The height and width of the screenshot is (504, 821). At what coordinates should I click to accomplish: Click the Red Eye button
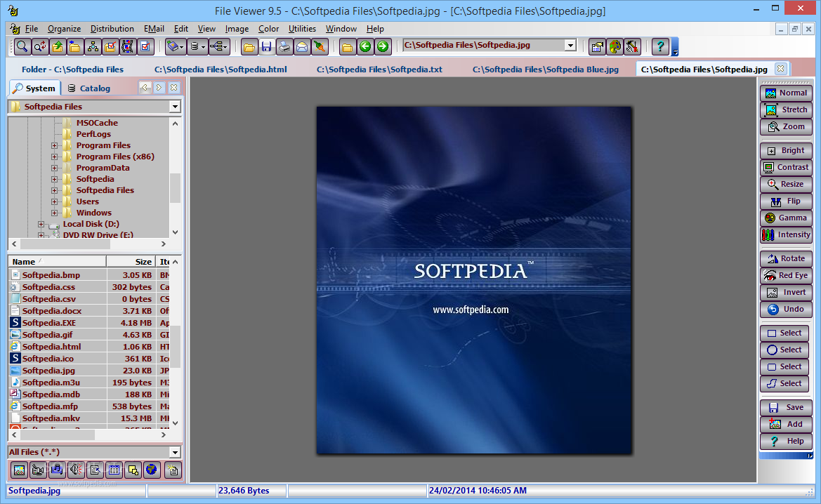786,275
